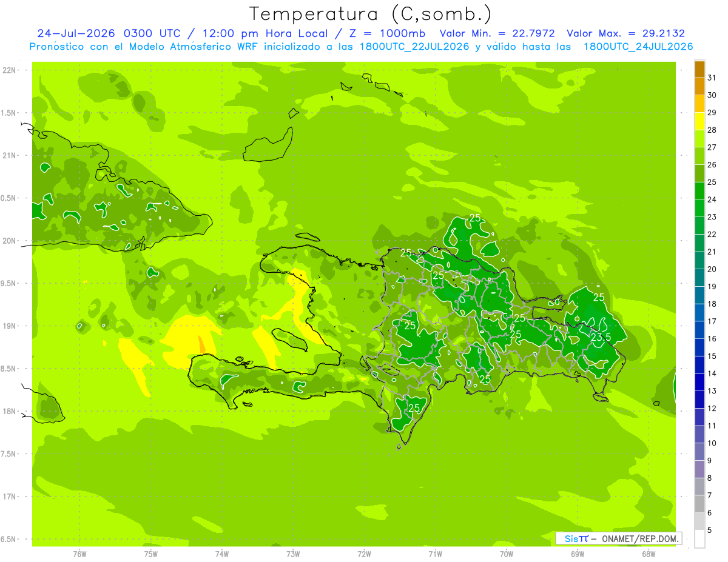Click the legend value '29'

(712, 113)
